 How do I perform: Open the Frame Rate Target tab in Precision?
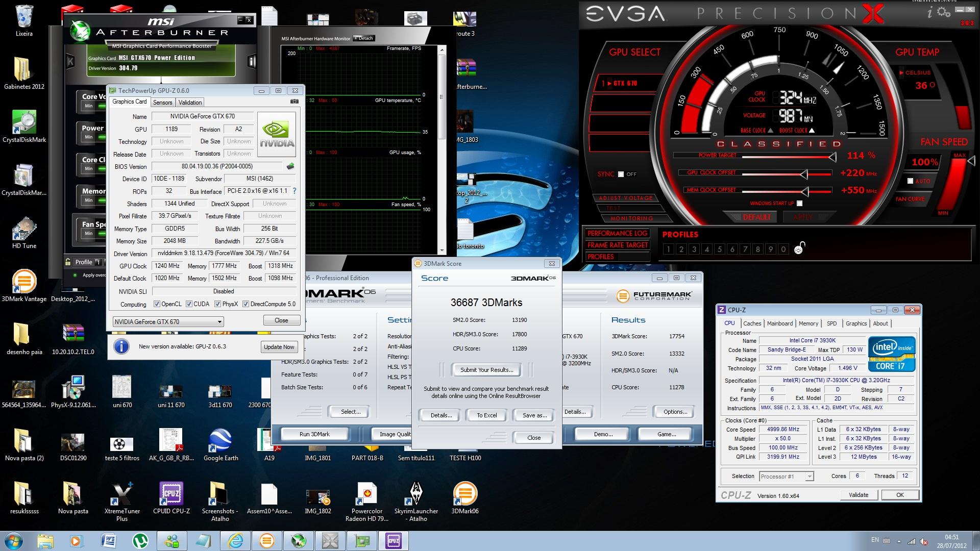[x=617, y=245]
